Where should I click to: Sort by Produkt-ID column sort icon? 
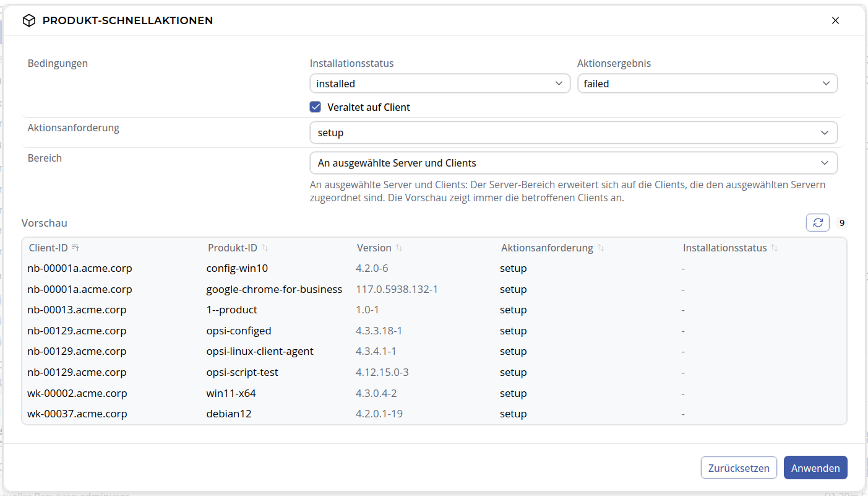(x=265, y=248)
